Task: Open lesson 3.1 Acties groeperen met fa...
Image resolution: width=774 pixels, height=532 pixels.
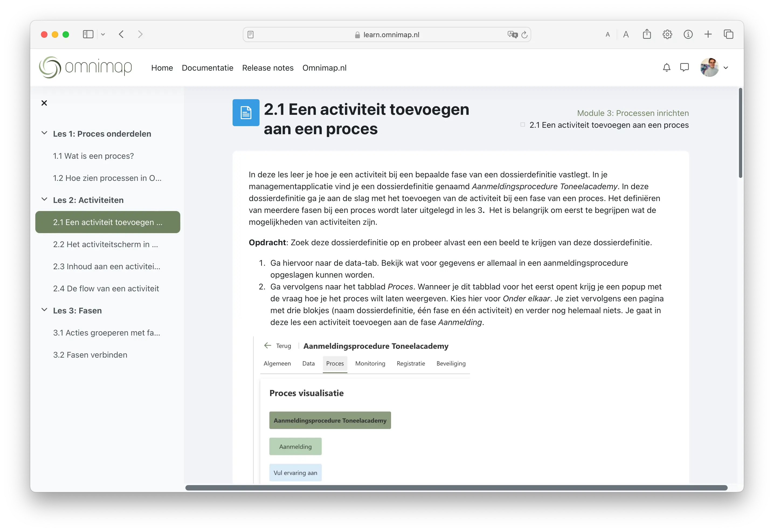Action: pos(107,333)
